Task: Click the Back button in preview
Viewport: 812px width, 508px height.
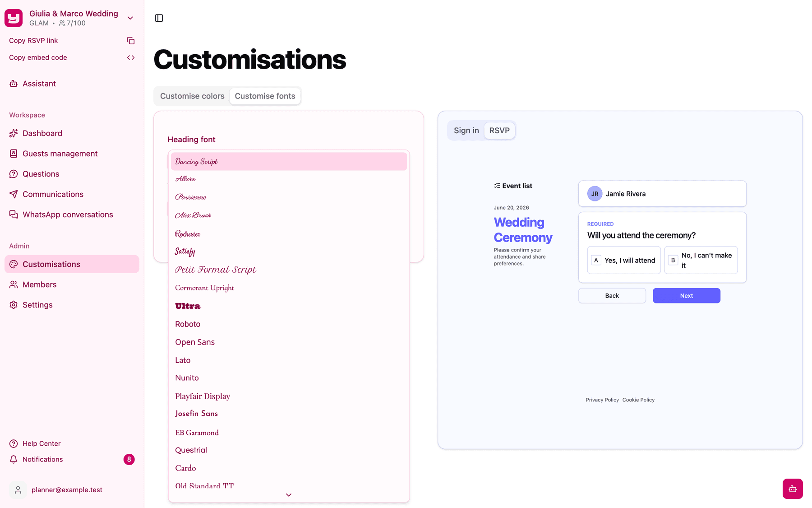Action: coord(612,296)
